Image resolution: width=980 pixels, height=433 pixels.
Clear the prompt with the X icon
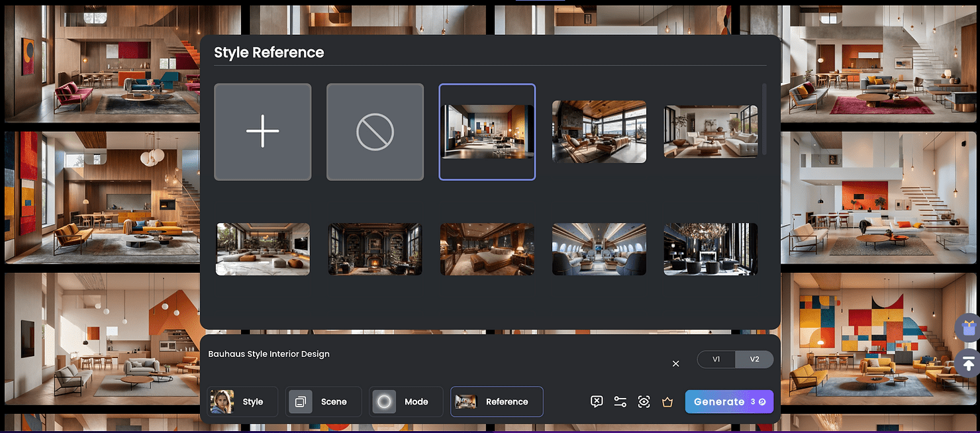click(x=675, y=363)
